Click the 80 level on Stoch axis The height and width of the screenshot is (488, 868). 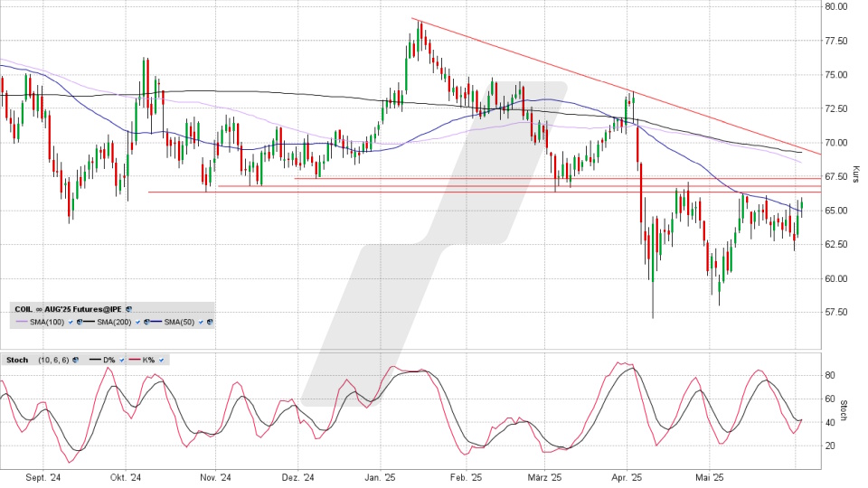[830, 376]
